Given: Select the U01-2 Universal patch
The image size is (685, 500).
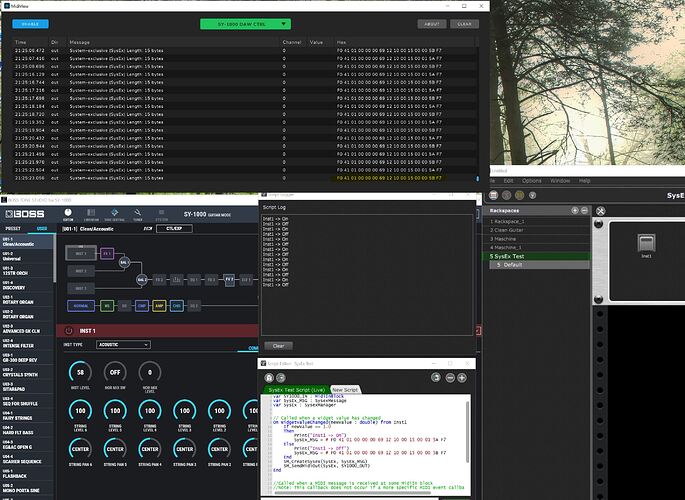Looking at the screenshot, I should (x=27, y=256).
